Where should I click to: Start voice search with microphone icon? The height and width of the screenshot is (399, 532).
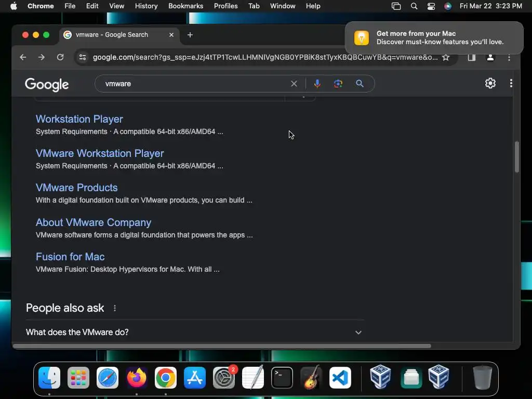317,84
